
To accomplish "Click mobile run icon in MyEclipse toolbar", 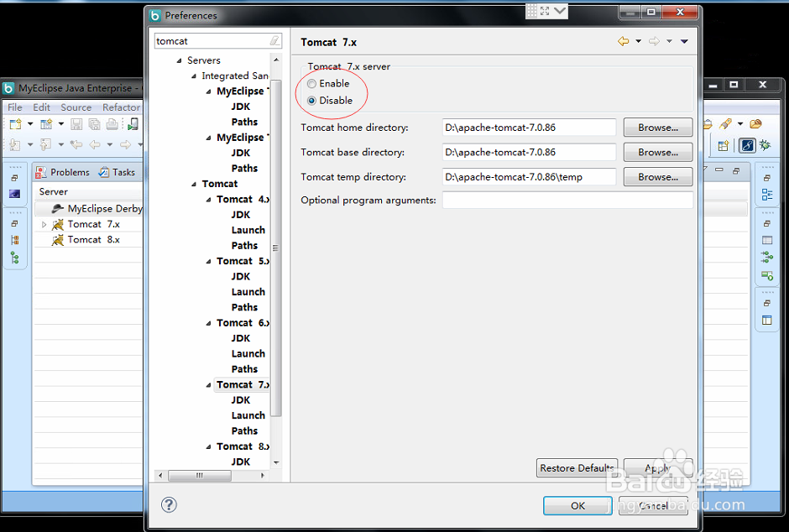I will coord(133,124).
